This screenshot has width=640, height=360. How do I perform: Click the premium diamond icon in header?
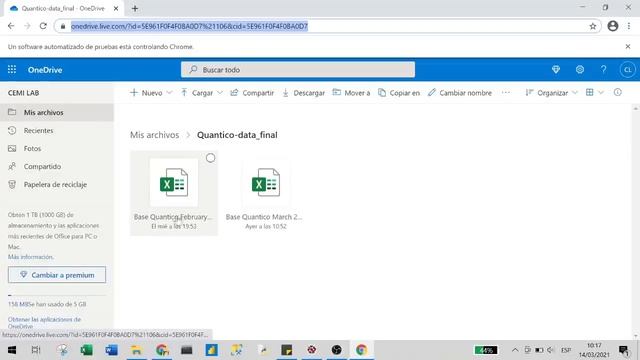556,70
